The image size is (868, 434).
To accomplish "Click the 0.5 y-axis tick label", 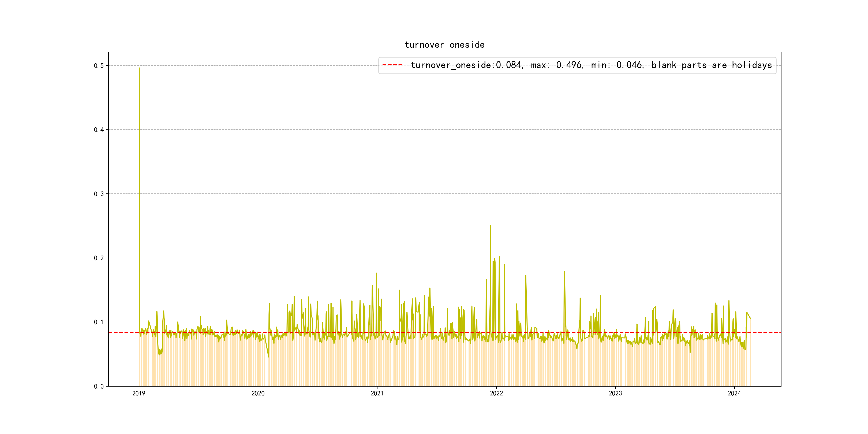I will tap(99, 66).
